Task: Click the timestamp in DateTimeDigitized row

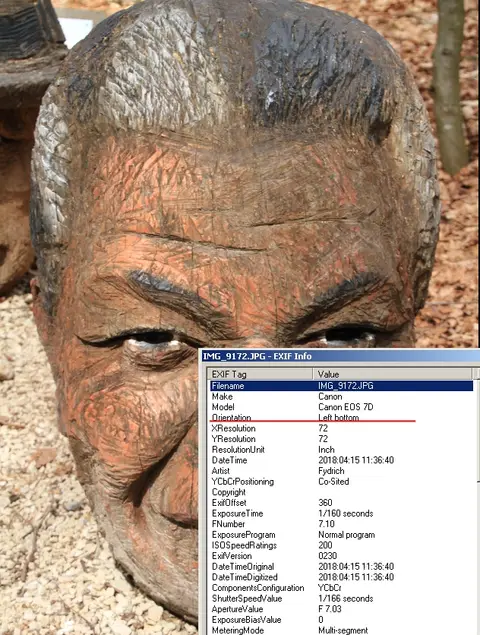Action: 356,577
